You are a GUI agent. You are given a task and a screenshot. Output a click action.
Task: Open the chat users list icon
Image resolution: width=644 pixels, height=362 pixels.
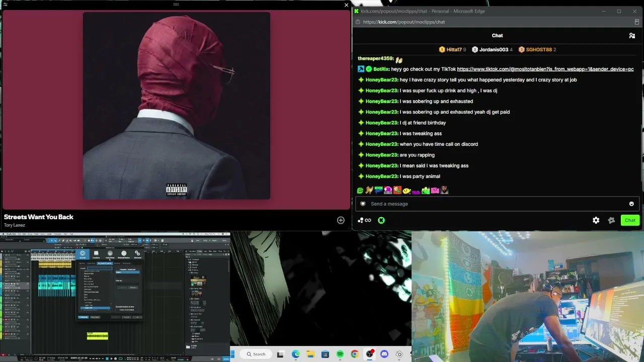click(x=632, y=36)
